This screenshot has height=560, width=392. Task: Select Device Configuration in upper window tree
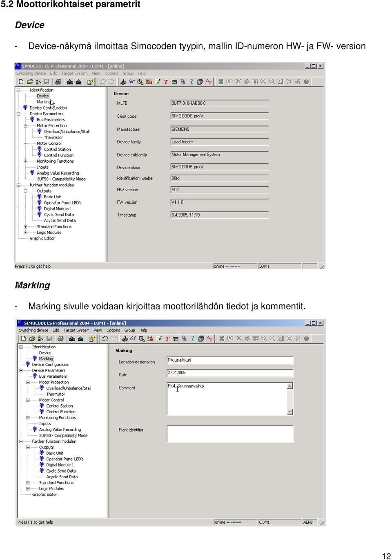[48, 108]
